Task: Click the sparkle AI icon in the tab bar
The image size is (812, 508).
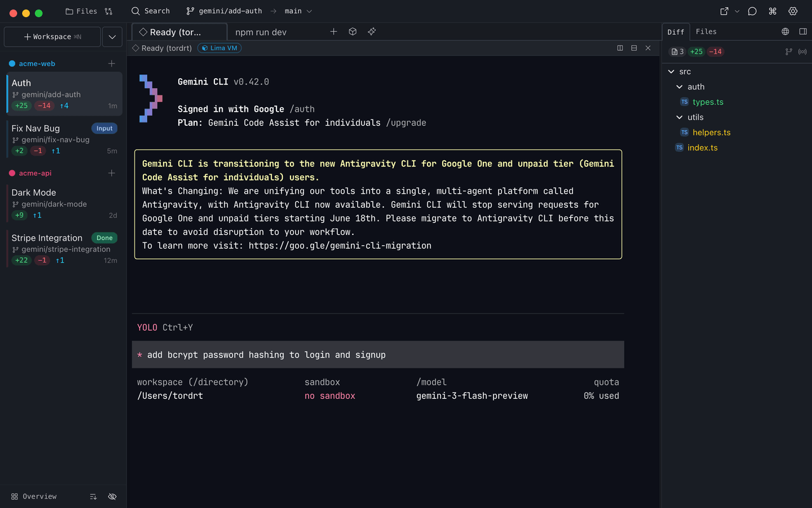Action: tap(372, 32)
